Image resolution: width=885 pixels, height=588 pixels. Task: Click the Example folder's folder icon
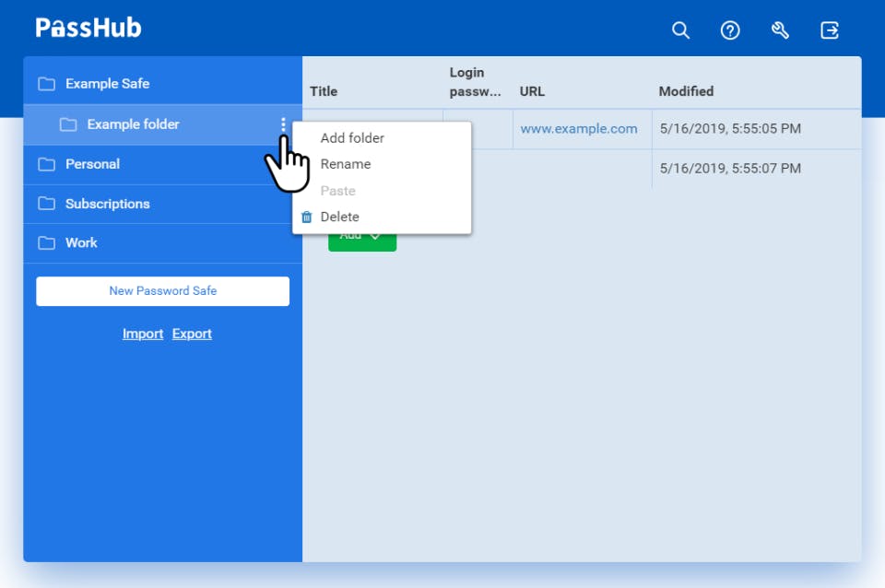point(68,124)
